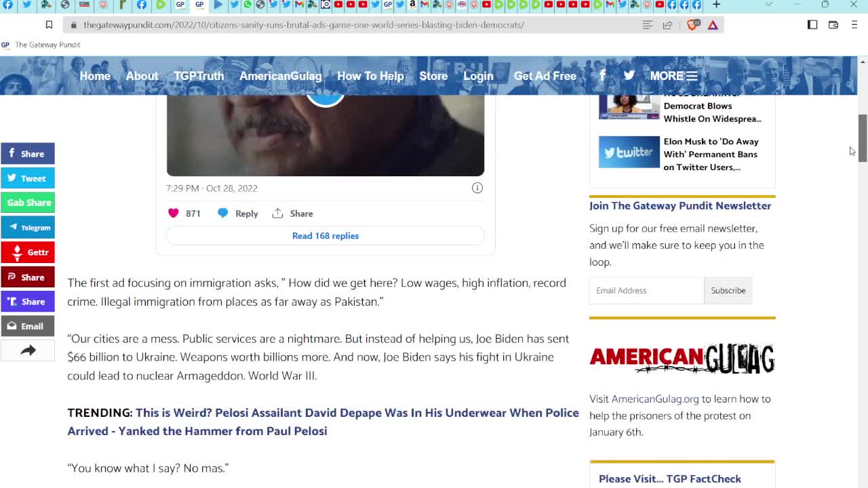Open Democrat Blows Whistle article thumbnail
The height and width of the screenshot is (488, 868).
(629, 107)
